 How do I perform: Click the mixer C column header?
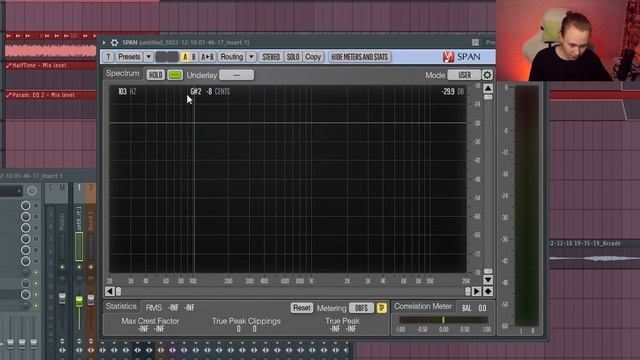[x=51, y=188]
